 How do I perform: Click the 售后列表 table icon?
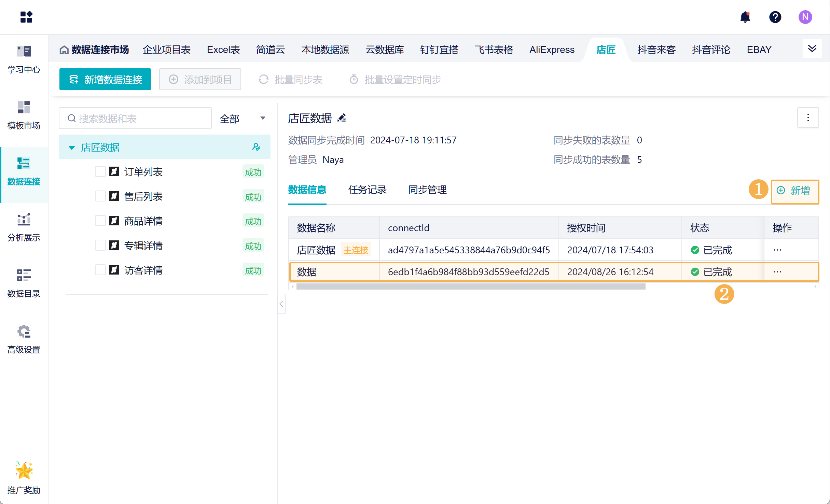114,196
